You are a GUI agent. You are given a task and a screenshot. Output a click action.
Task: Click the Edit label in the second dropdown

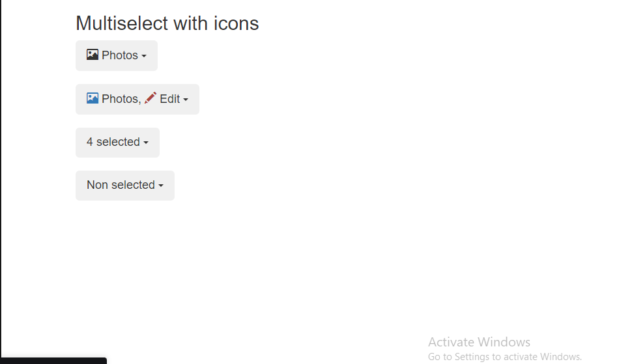(170, 98)
